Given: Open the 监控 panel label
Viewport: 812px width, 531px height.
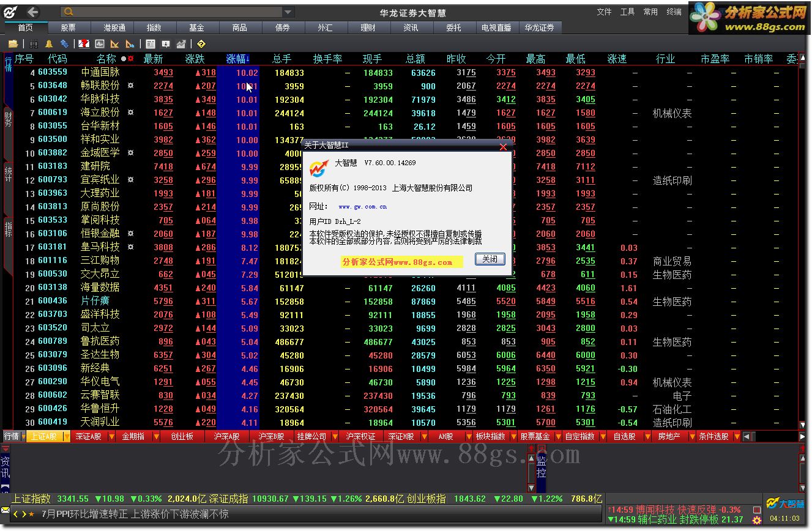Looking at the screenshot, I should pos(541,467).
